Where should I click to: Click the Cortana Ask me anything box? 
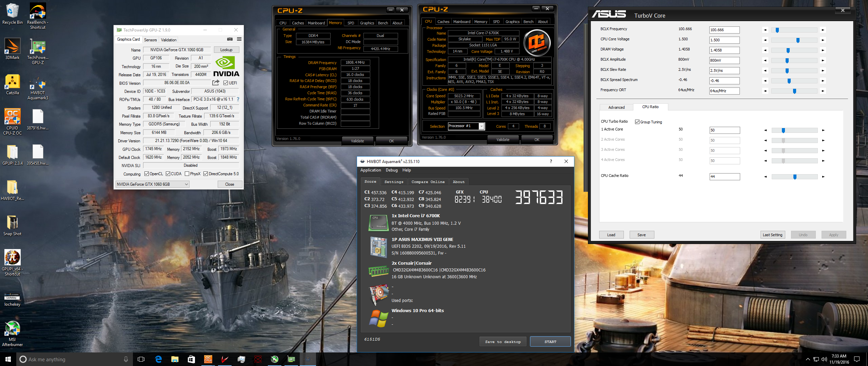tap(74, 359)
